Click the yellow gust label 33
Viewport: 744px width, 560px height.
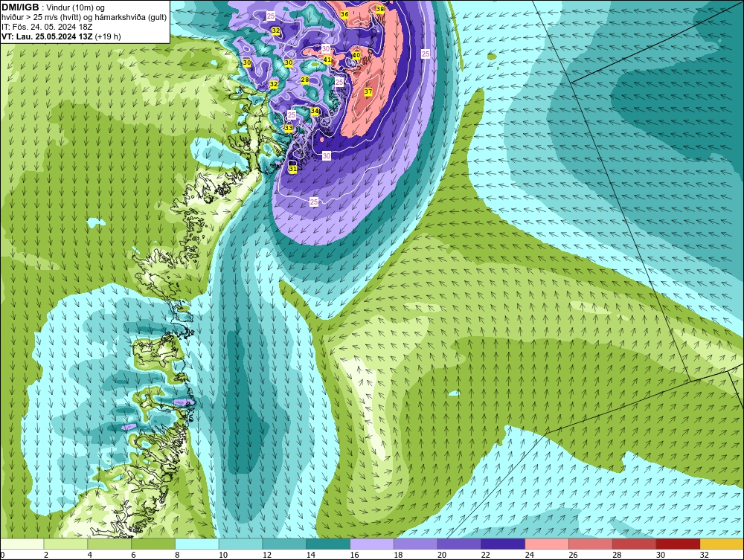(x=289, y=128)
